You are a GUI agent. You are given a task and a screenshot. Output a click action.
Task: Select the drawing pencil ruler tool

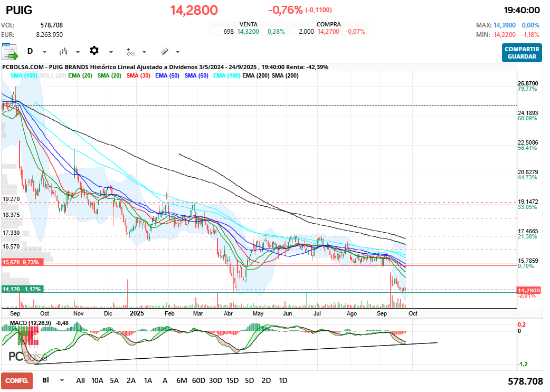pyautogui.click(x=165, y=52)
